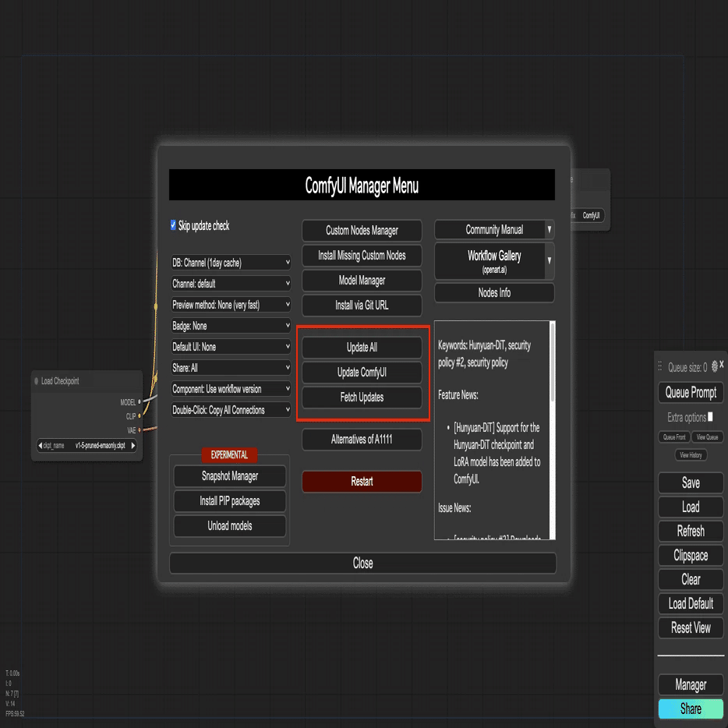Open the Share: All dropdown
The height and width of the screenshot is (728, 728).
coord(231,368)
